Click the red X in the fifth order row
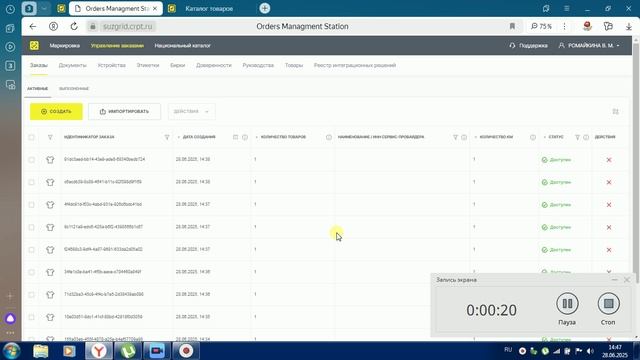640x360 pixels. 609,250
